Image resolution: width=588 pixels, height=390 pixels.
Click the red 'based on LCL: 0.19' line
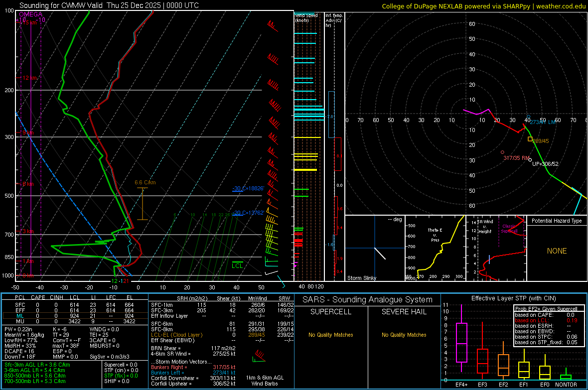(546, 321)
